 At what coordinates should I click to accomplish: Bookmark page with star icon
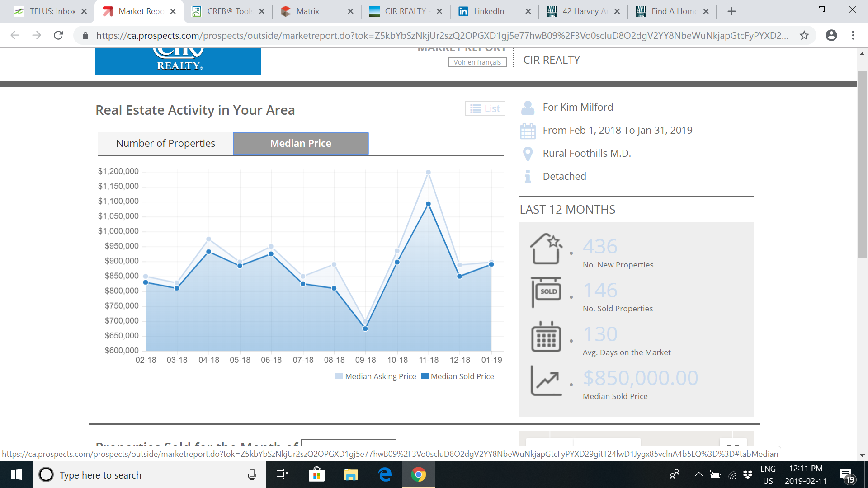pyautogui.click(x=804, y=35)
